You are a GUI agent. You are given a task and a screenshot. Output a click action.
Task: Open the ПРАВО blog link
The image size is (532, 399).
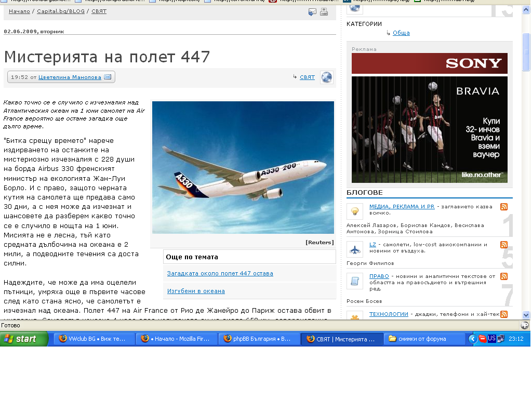pyautogui.click(x=379, y=276)
